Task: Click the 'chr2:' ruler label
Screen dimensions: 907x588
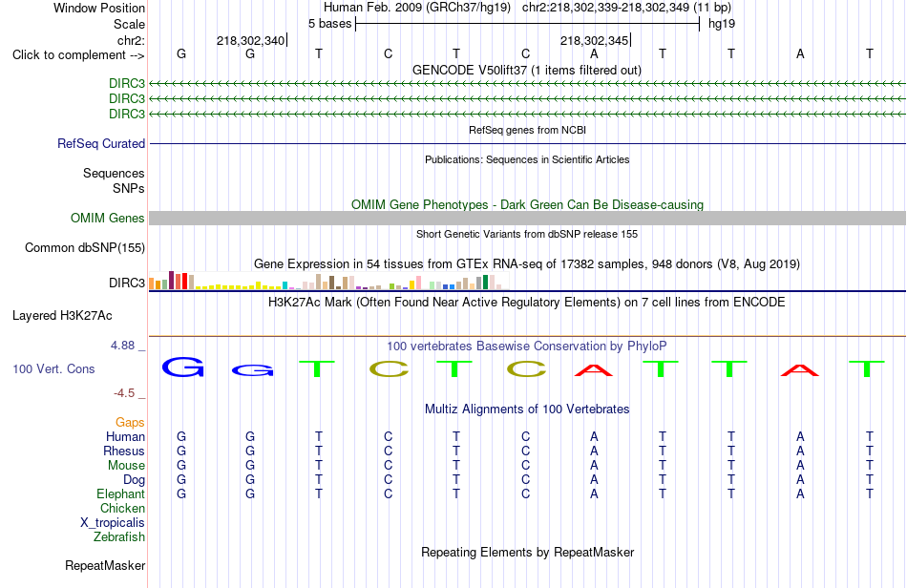Action: click(131, 40)
